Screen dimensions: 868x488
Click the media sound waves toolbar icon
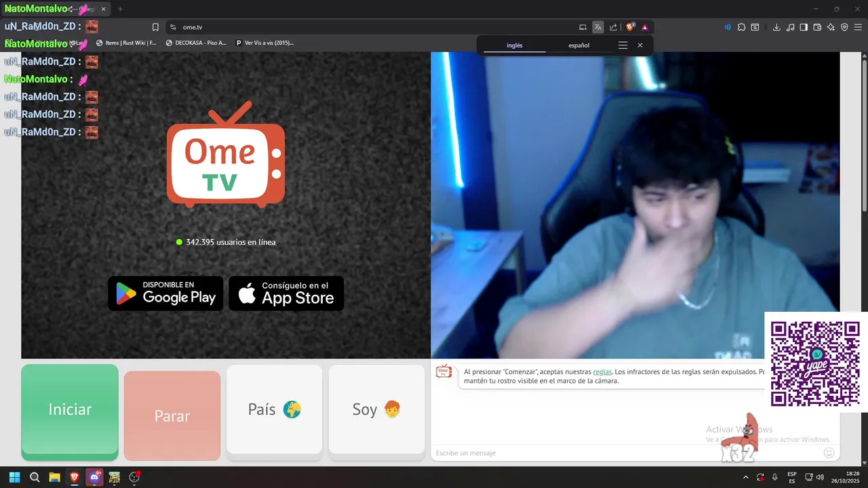click(728, 27)
